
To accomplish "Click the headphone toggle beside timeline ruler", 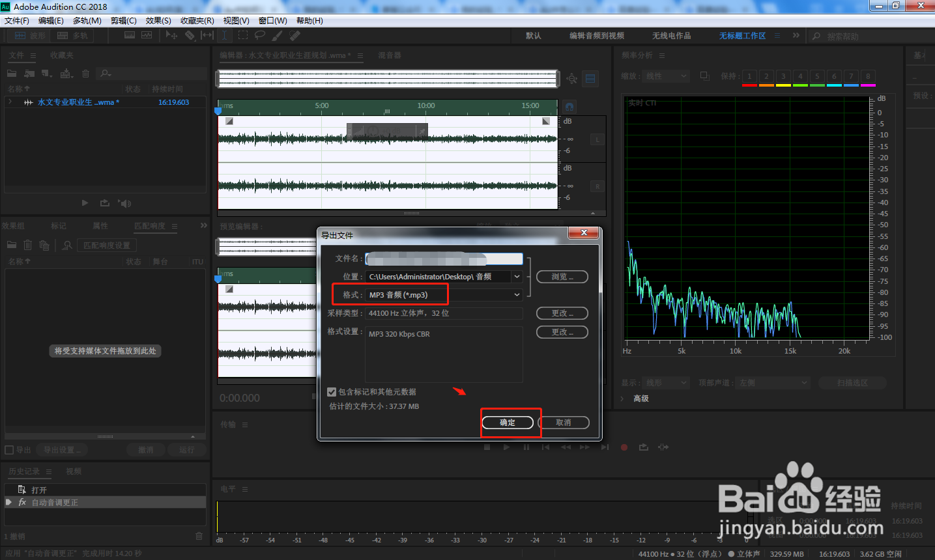I will coord(569,106).
